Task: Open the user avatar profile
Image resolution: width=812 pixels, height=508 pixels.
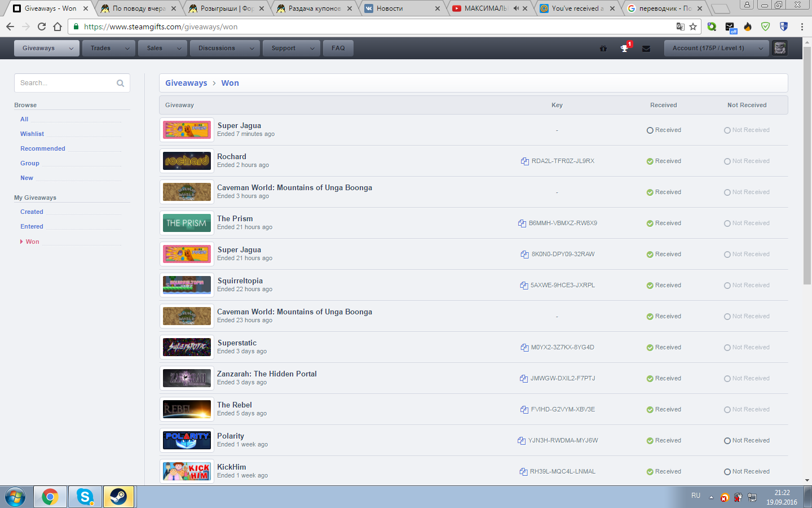Action: pyautogui.click(x=780, y=48)
